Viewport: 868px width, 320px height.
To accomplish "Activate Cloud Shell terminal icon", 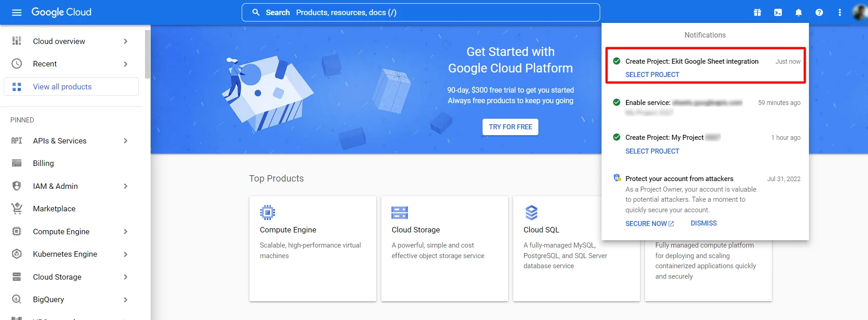I will tap(778, 12).
